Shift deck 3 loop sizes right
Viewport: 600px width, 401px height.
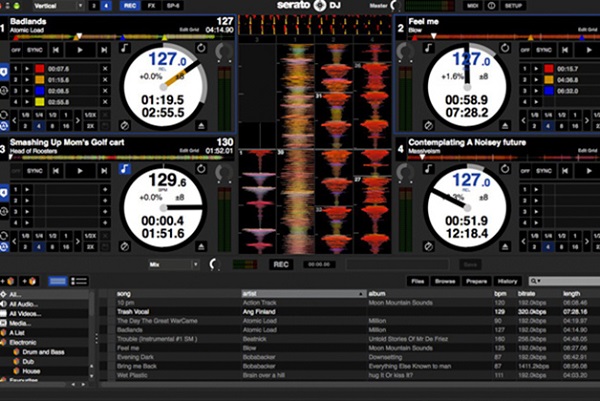click(78, 241)
